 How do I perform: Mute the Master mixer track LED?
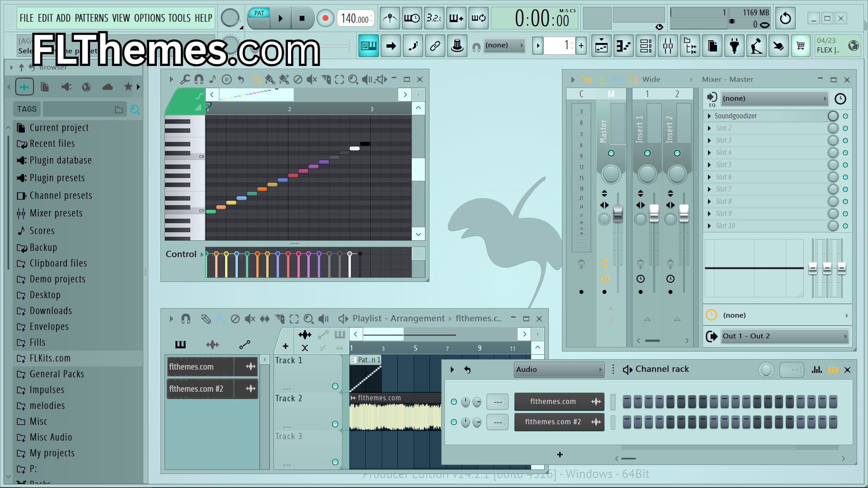coord(611,153)
